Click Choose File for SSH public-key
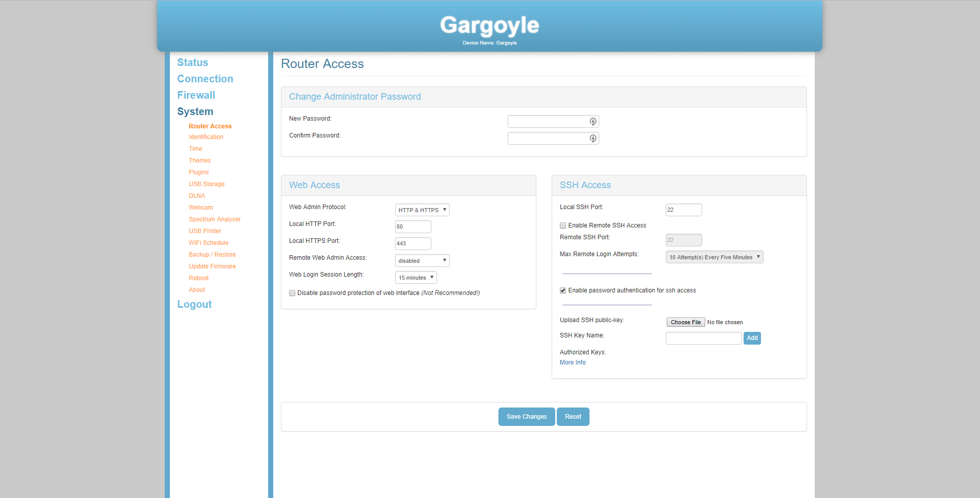The image size is (980, 498). click(685, 322)
